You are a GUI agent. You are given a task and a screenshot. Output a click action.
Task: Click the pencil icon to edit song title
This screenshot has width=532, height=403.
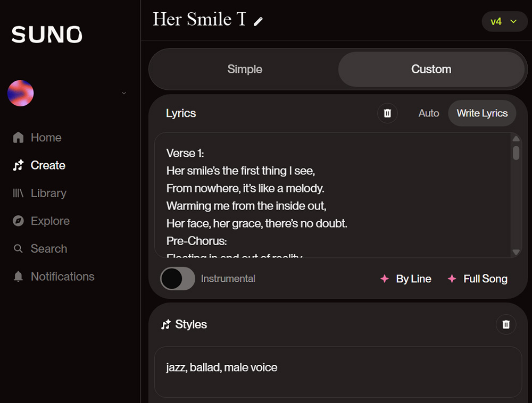coord(258,21)
